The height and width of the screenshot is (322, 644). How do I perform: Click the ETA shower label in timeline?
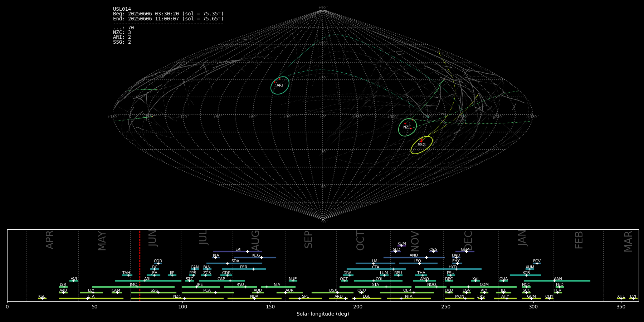pos(91,297)
